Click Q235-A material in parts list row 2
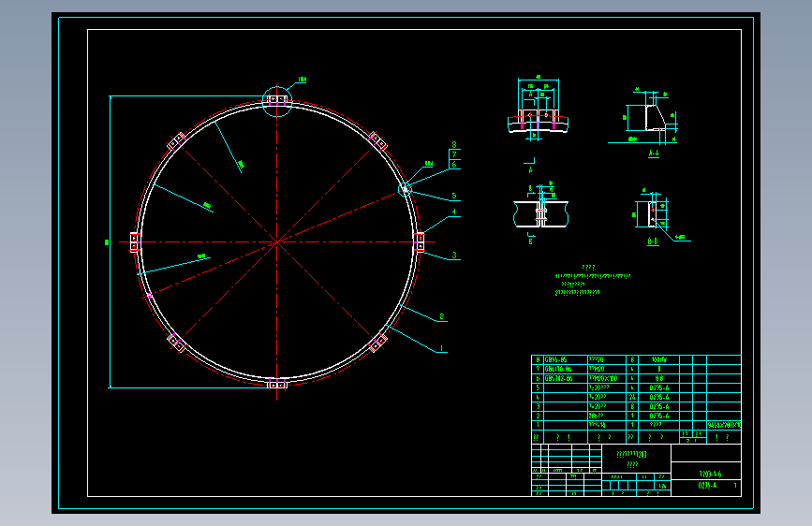 [658, 416]
